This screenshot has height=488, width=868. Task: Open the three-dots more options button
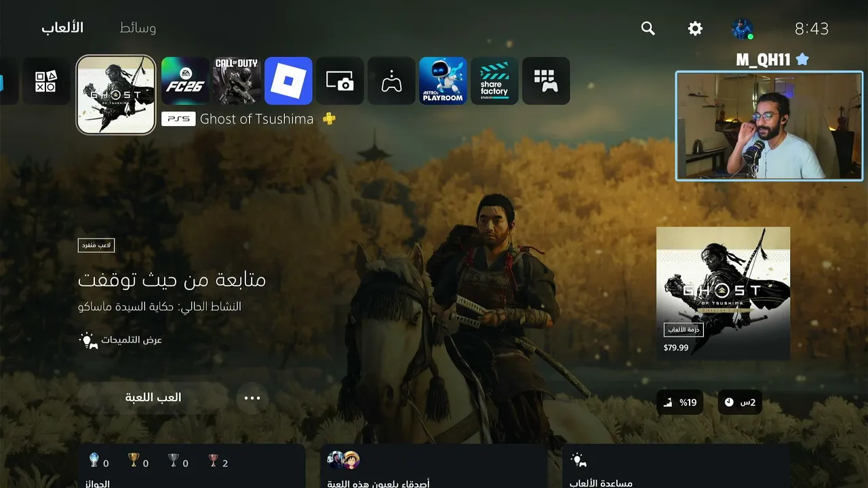pyautogui.click(x=252, y=398)
